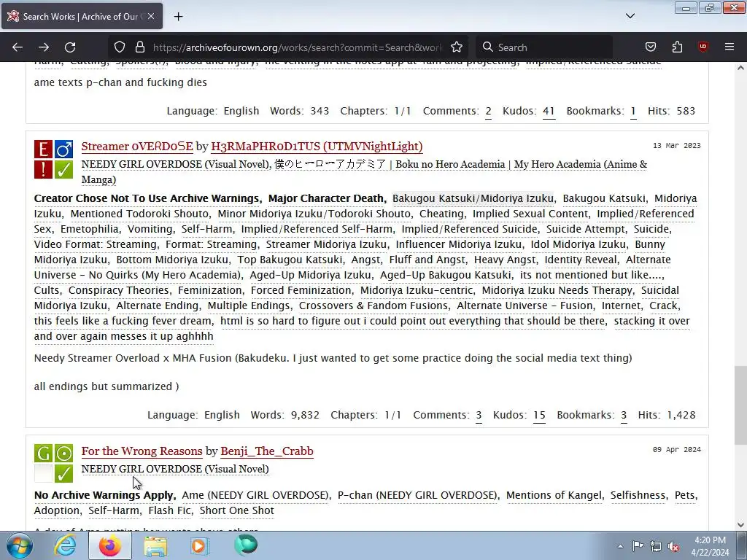Open the Conspiracy Theories tag
747x560 pixels.
click(x=119, y=290)
